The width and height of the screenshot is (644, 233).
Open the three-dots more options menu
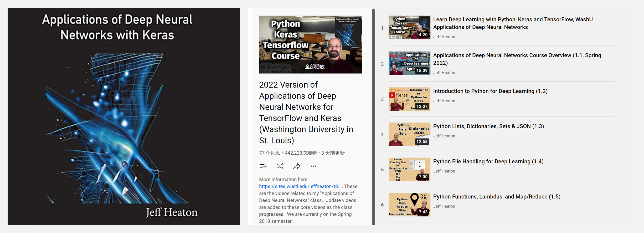[x=313, y=166]
